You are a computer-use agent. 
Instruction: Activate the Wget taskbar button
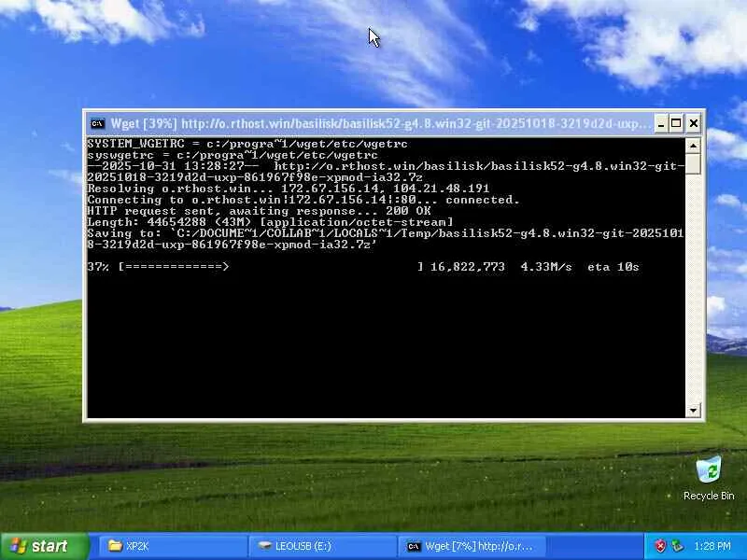click(x=472, y=546)
